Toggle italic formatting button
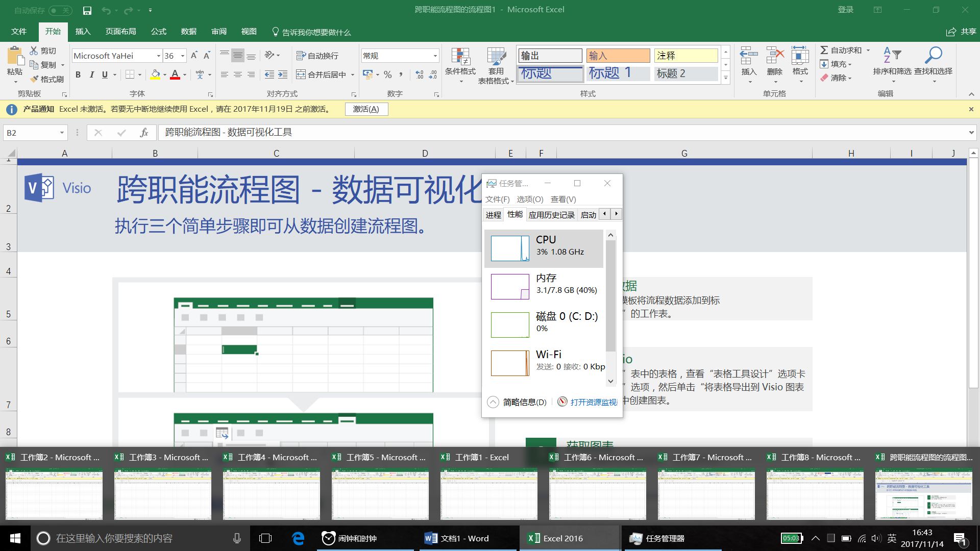The height and width of the screenshot is (551, 980). click(92, 75)
